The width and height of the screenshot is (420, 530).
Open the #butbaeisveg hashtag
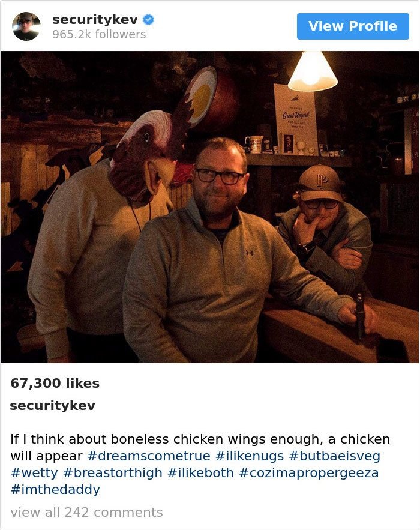click(334, 456)
